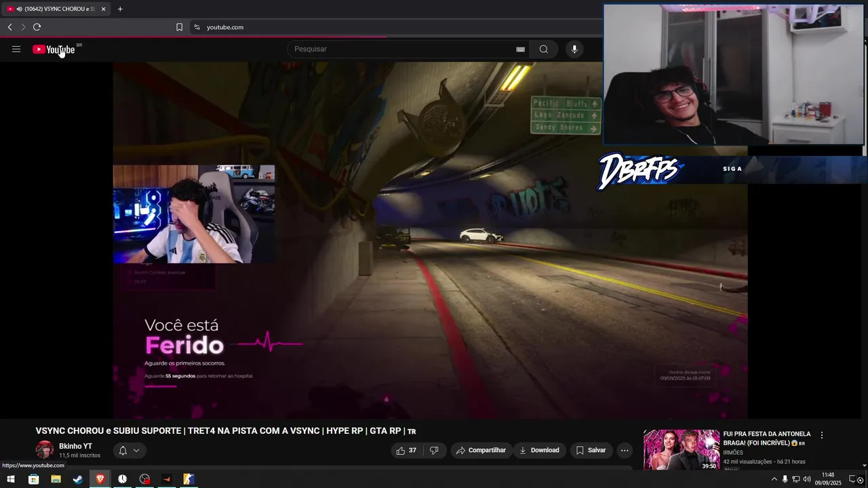Open a new browser tab

(x=120, y=9)
